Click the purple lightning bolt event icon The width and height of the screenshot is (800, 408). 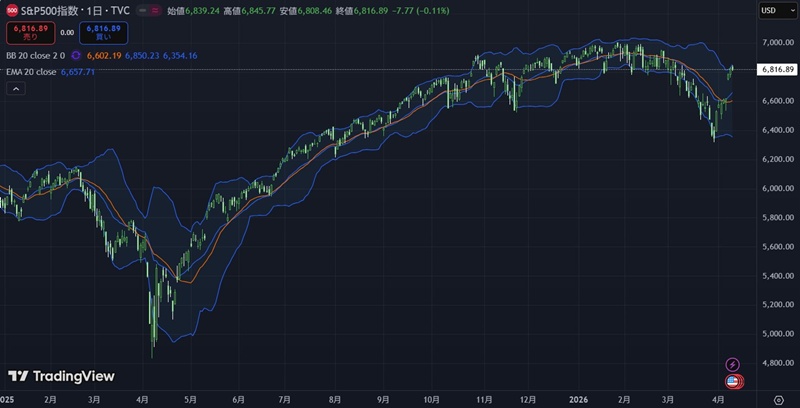click(x=732, y=365)
